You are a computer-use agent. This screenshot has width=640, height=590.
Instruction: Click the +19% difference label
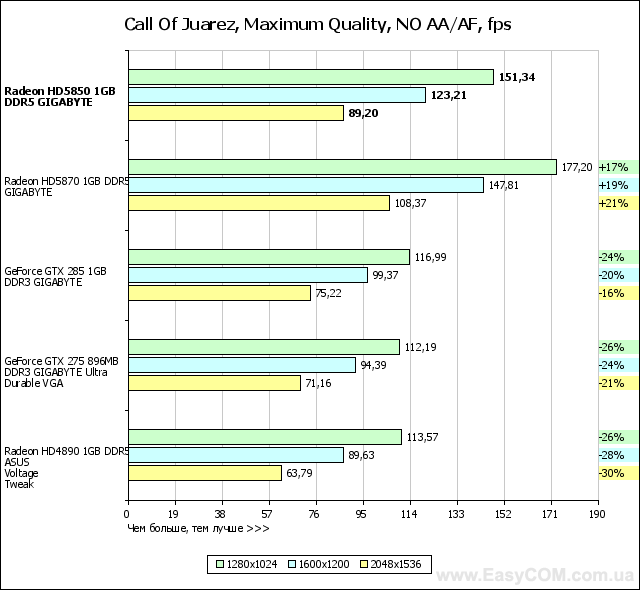(613, 185)
